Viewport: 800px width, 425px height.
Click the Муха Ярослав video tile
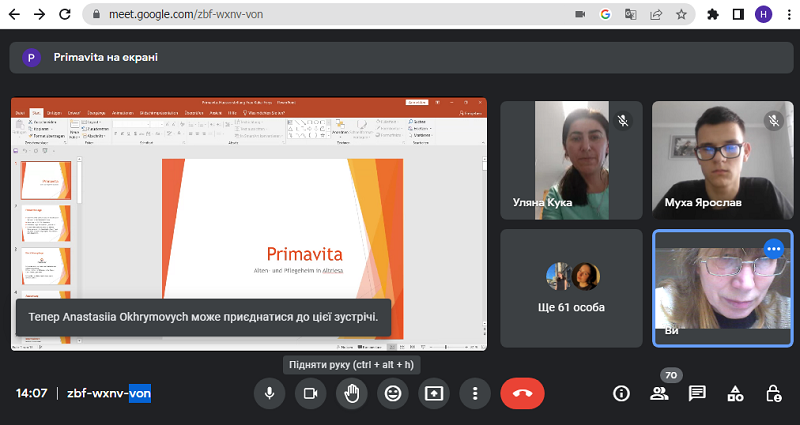coord(722,160)
